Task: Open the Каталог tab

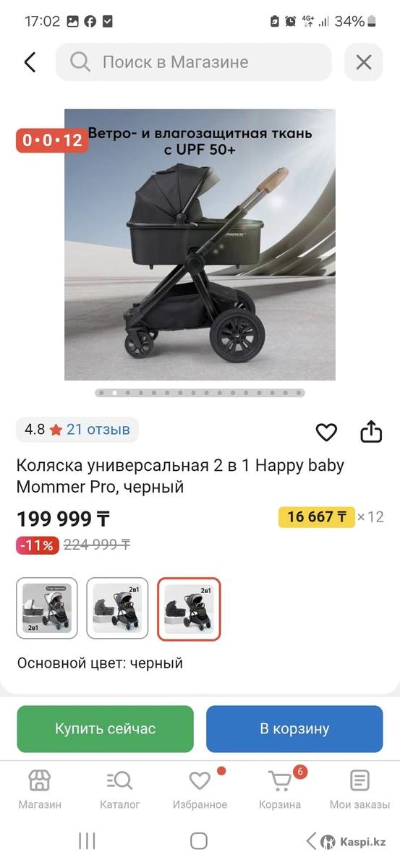Action: click(x=120, y=789)
